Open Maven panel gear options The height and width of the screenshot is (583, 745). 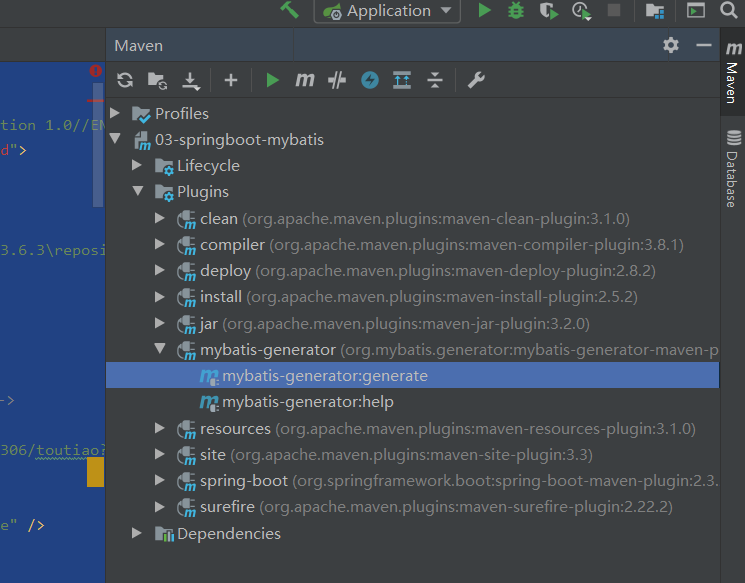point(670,45)
